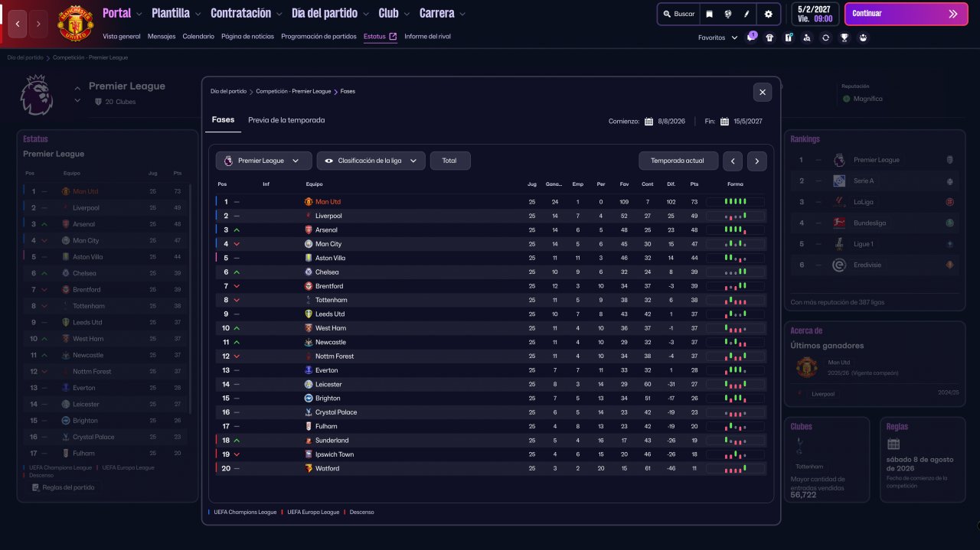The image size is (980, 550).
Task: Click the Competición - Premier League breadcrumb in the dialog
Action: point(294,91)
